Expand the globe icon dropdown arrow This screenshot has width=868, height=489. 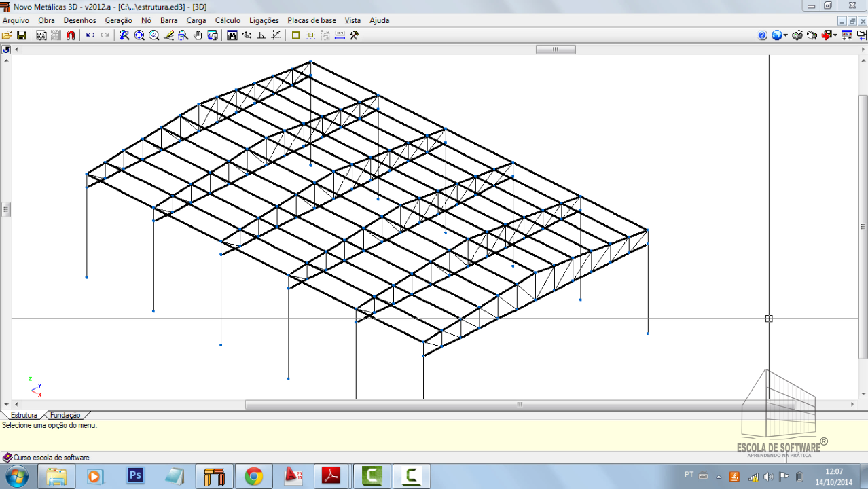tap(786, 35)
